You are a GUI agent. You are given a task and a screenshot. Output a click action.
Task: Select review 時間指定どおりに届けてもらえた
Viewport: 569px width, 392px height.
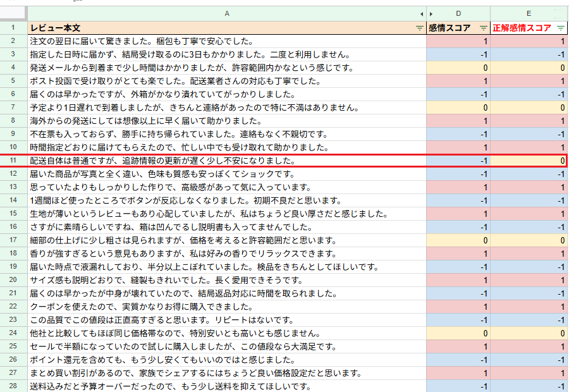coord(227,147)
